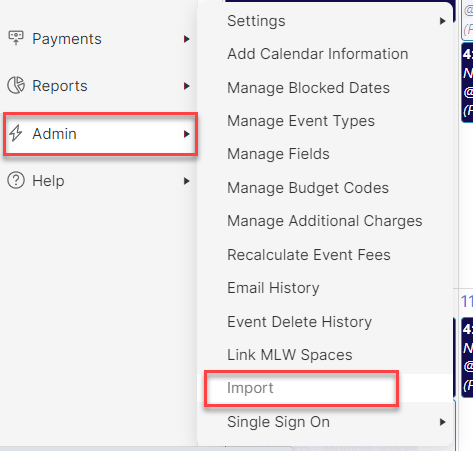This screenshot has width=473, height=451.
Task: Click Recalculate Event Fees
Action: [x=309, y=255]
